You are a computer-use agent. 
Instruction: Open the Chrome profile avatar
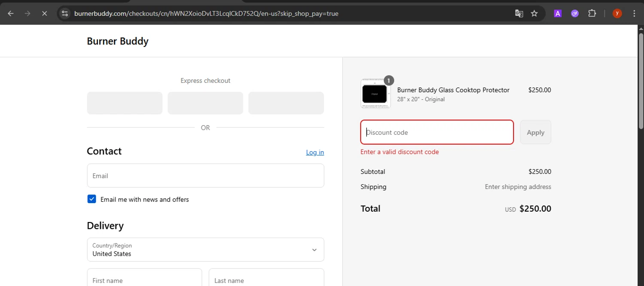coord(617,13)
